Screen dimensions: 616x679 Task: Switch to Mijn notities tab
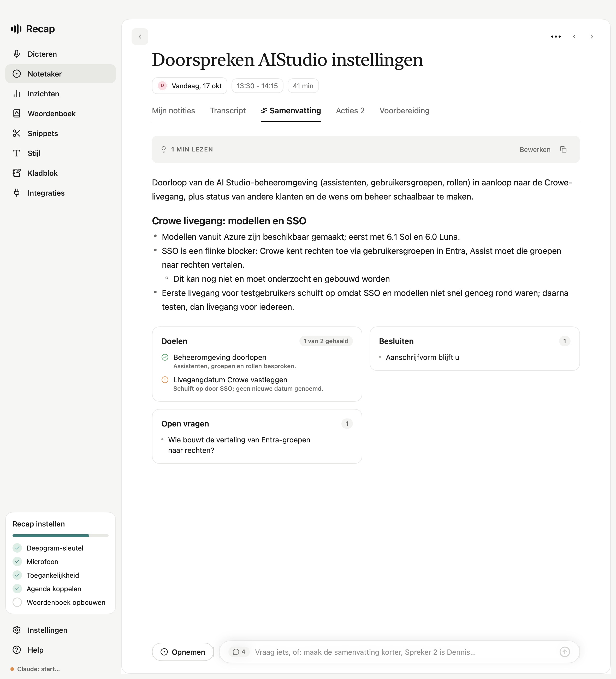click(173, 111)
